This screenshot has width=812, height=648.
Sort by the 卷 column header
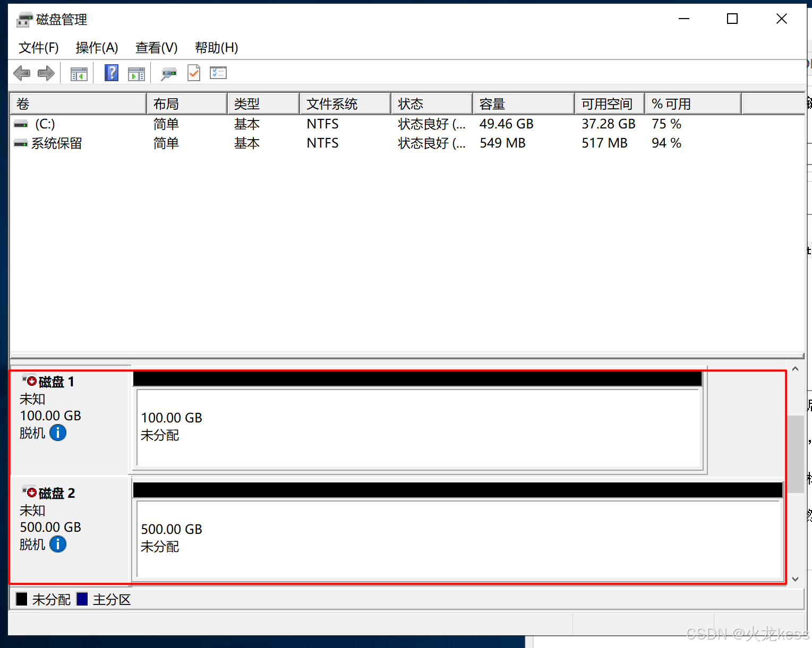pos(78,103)
